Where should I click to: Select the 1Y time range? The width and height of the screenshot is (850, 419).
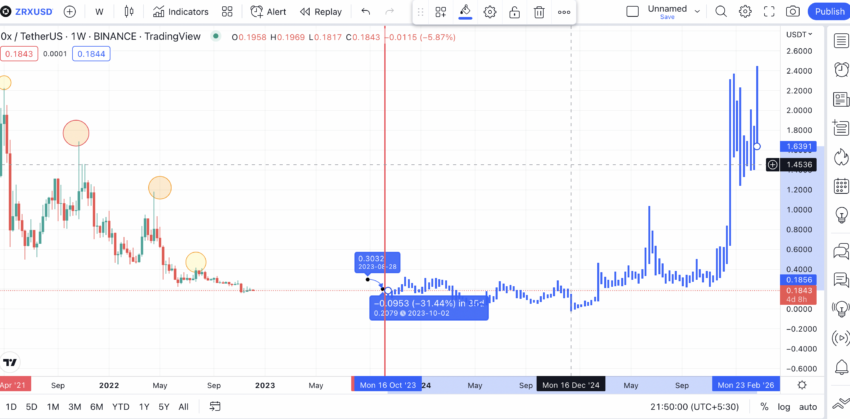144,407
